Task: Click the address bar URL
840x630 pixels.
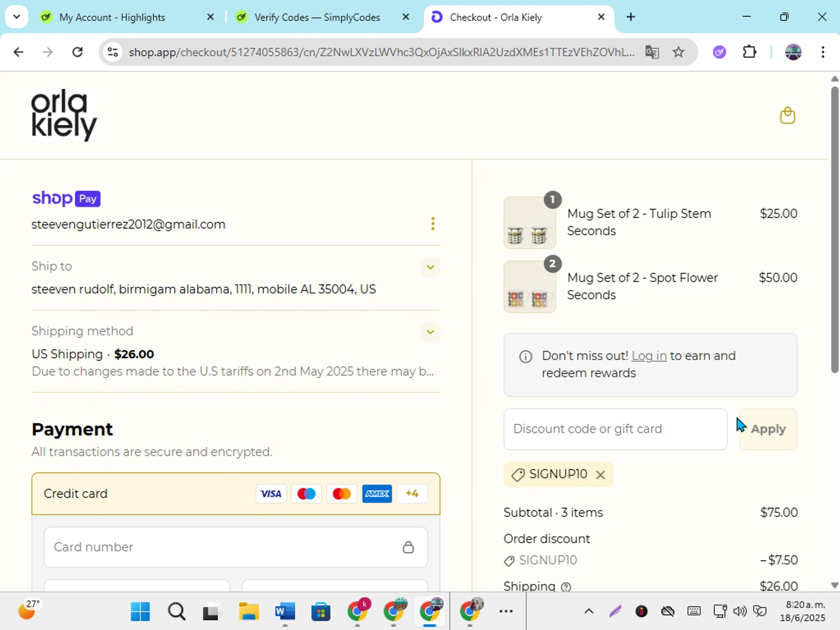Action: 381,52
